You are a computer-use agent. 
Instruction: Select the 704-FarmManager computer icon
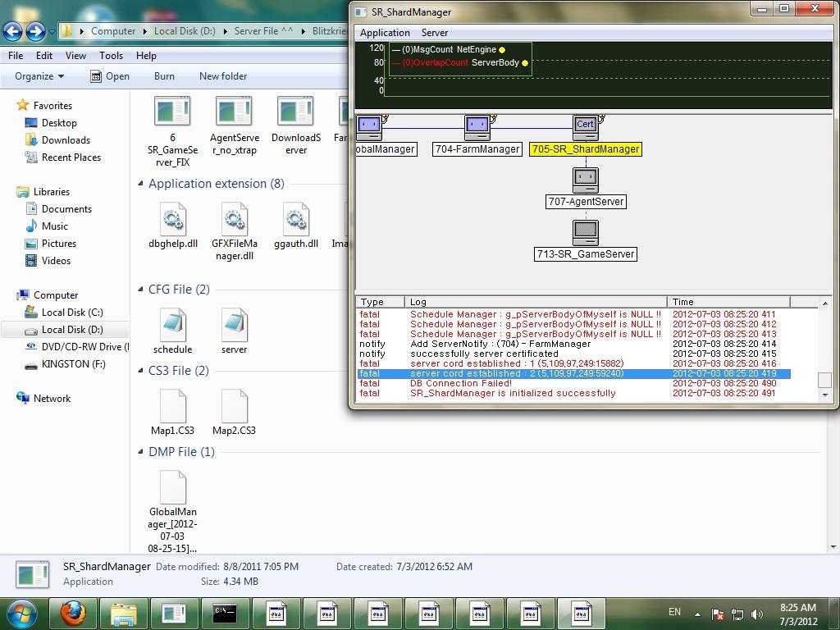[x=477, y=127]
